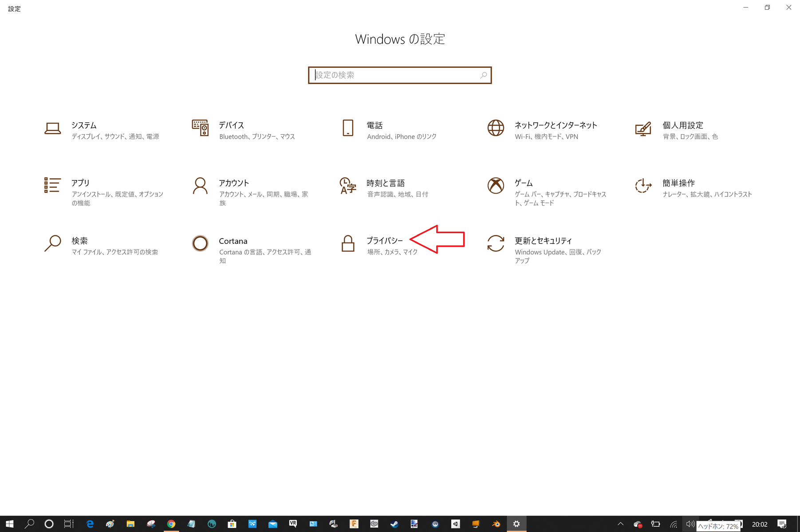Viewport: 800px width, 532px height.
Task: Show hidden system tray icons
Action: pyautogui.click(x=620, y=524)
